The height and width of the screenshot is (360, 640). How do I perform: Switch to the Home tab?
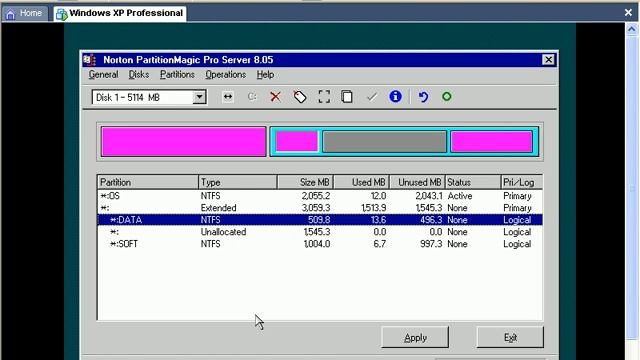[x=24, y=13]
